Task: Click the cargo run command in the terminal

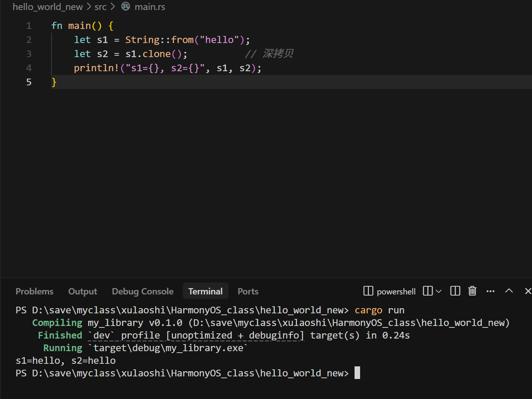Action: pos(379,310)
